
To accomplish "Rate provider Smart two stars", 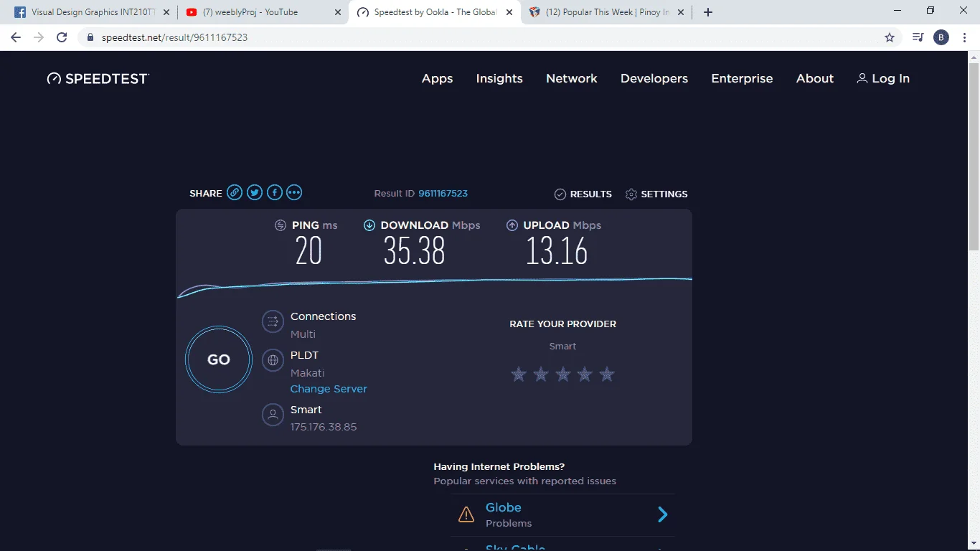I will (541, 374).
